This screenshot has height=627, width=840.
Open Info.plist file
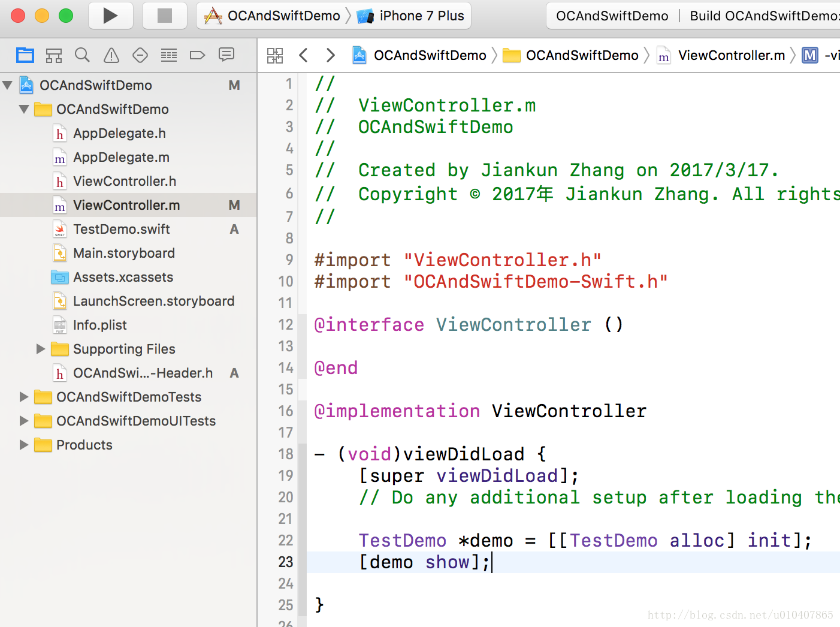(128, 325)
